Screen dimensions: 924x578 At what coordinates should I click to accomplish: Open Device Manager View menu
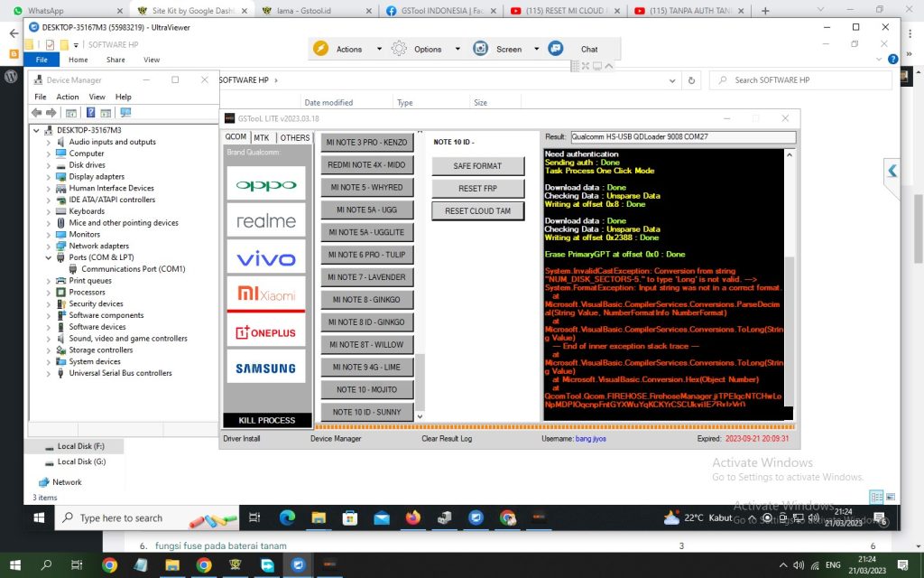[97, 97]
